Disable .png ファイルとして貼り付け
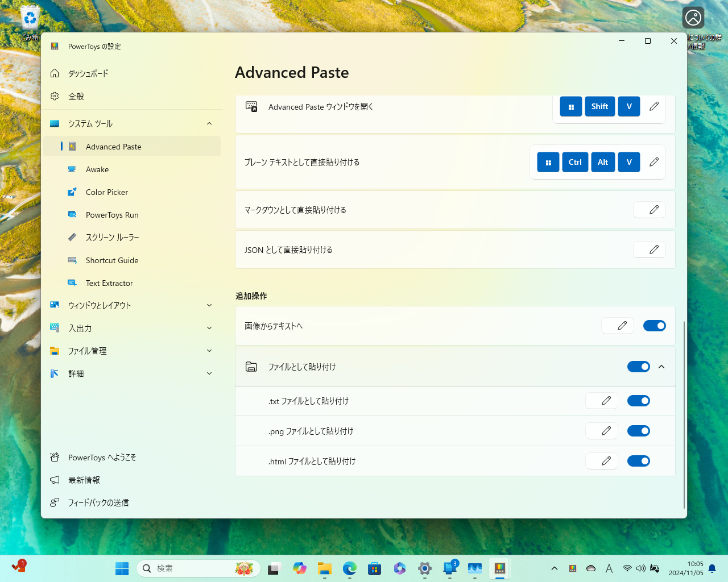The width and height of the screenshot is (728, 582). (639, 431)
